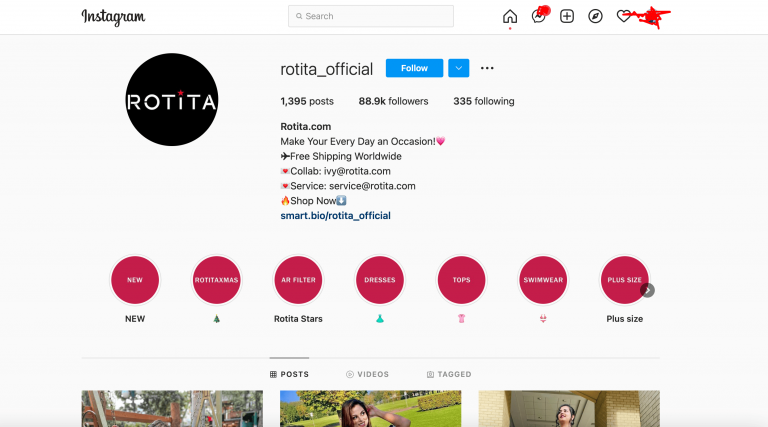Open the activity heart icon
The width and height of the screenshot is (768, 427).
pyautogui.click(x=624, y=16)
